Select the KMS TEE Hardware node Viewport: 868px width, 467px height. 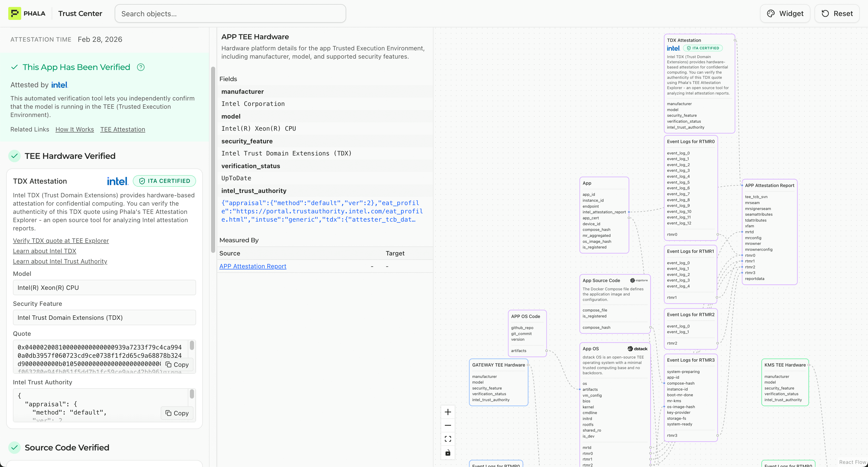(x=785, y=365)
